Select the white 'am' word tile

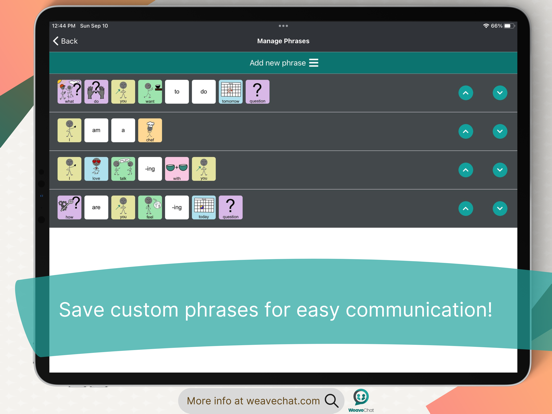click(x=96, y=130)
